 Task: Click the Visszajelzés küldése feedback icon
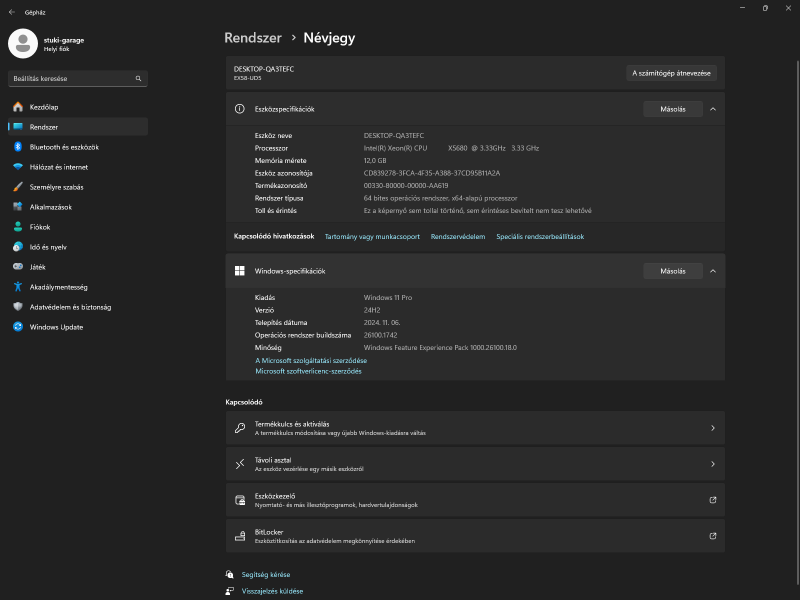[x=230, y=591]
